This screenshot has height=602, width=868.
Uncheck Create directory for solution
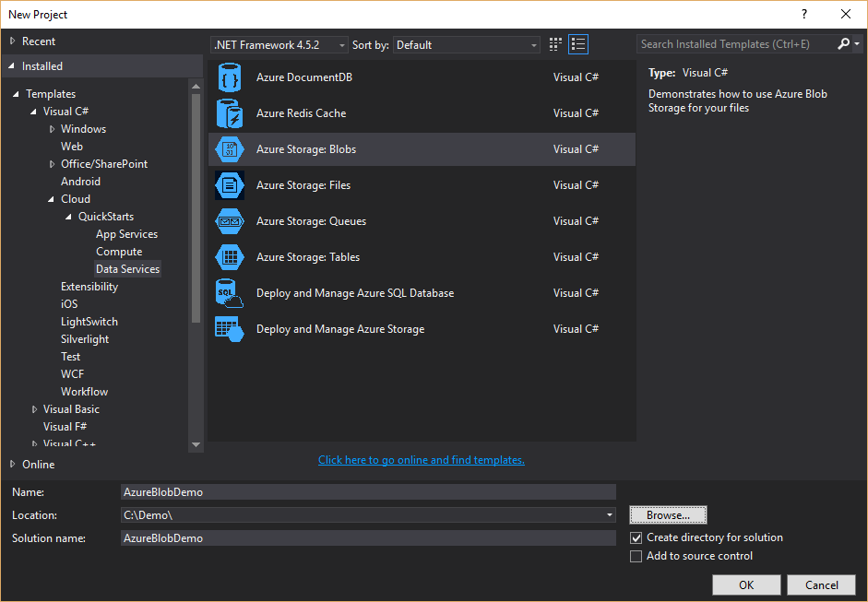(636, 537)
